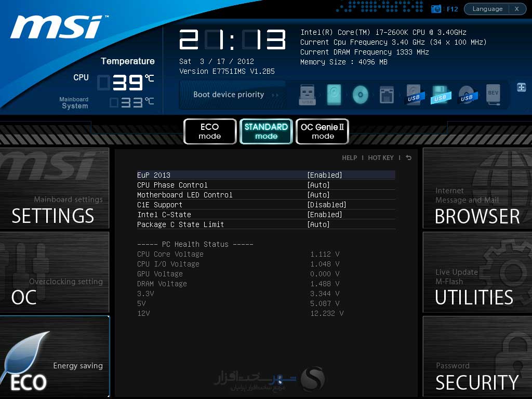Click the Boot device priority label
This screenshot has width=532, height=399.
point(229,95)
